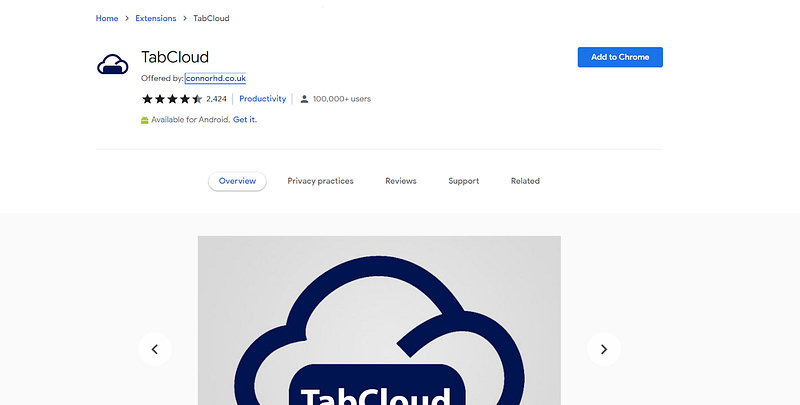Screen dimensions: 800x405
Task: Open the Productivity category link
Action: tap(262, 99)
